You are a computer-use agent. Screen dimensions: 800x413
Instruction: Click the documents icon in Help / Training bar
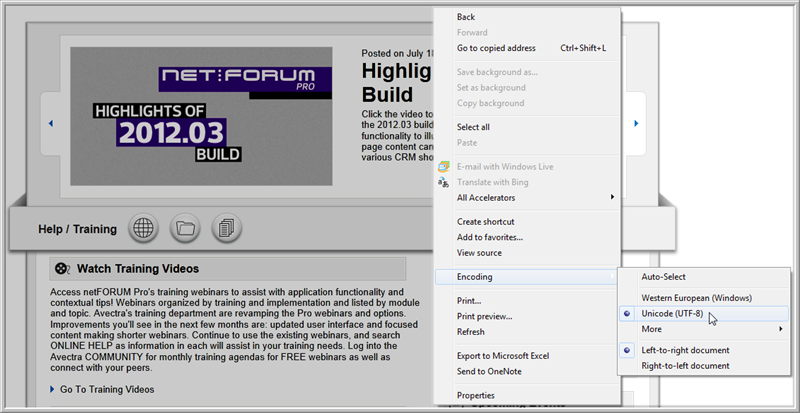coord(227,228)
